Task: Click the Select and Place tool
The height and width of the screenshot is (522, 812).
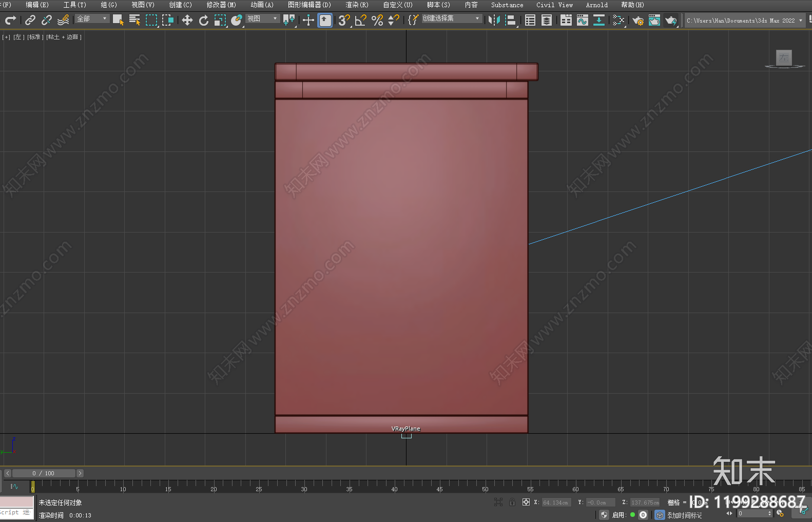Action: [237, 20]
